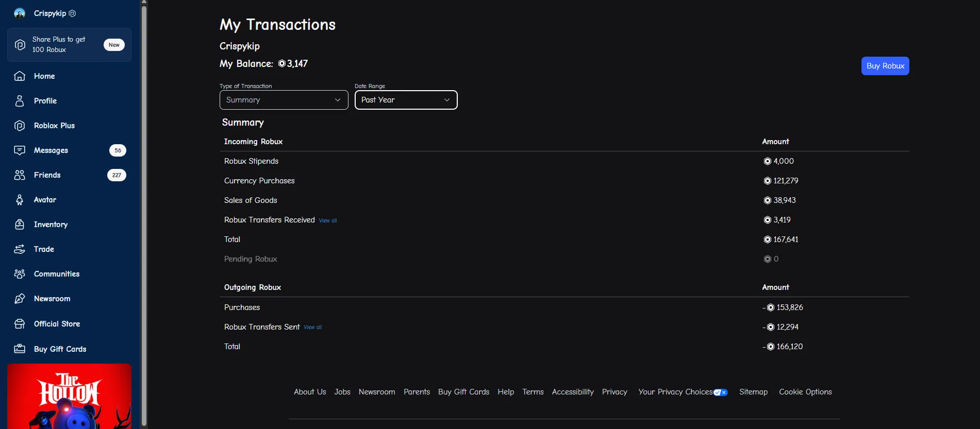The image size is (980, 429).
Task: Click the Buy Gift Cards icon
Action: (20, 349)
